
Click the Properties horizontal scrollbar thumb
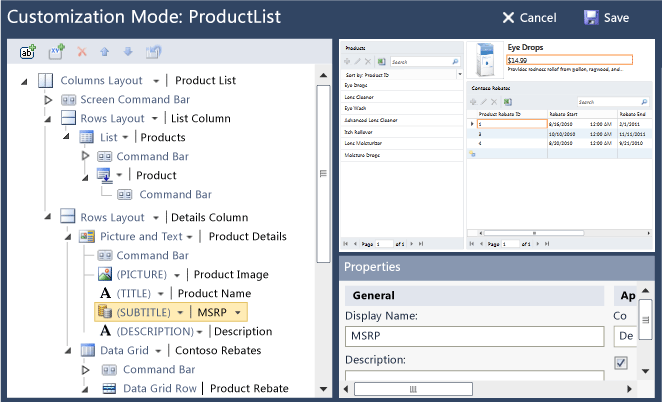412,389
